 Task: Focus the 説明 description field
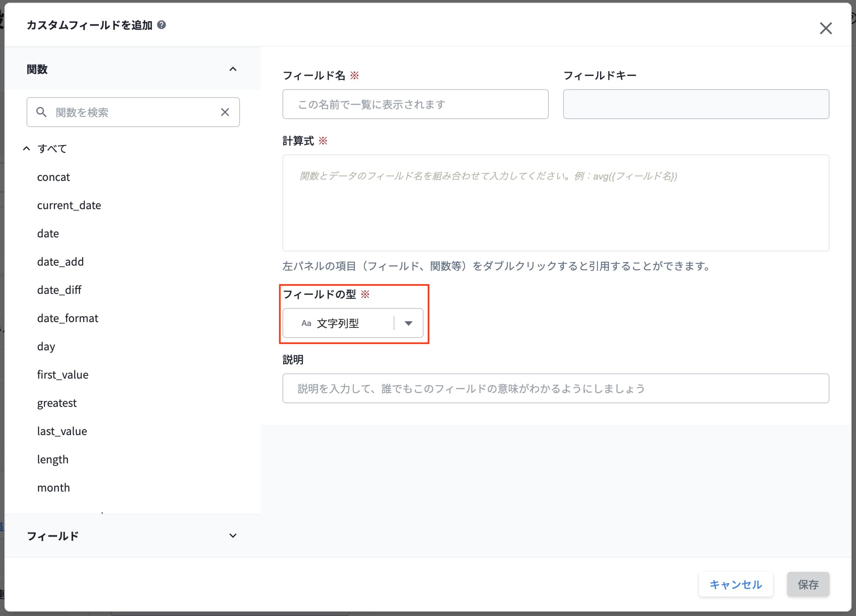point(556,388)
